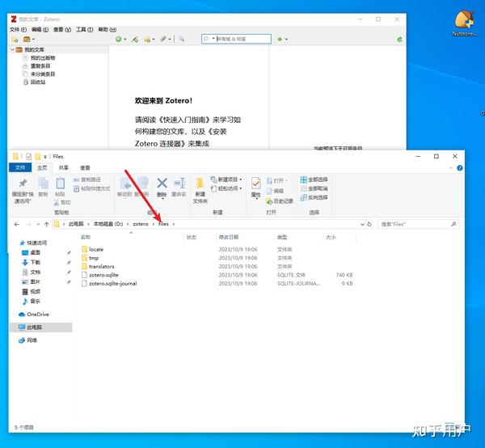Open the 工具 menu in Zotero

(84, 29)
